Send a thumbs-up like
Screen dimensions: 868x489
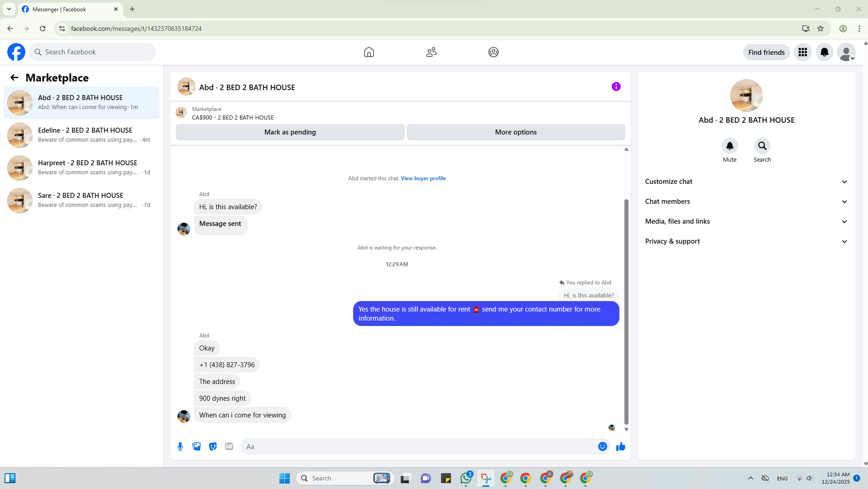pos(621,446)
